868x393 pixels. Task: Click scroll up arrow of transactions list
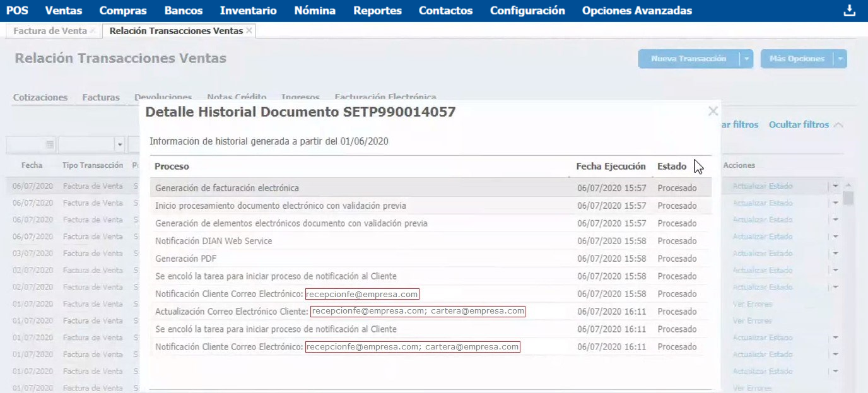[848, 185]
